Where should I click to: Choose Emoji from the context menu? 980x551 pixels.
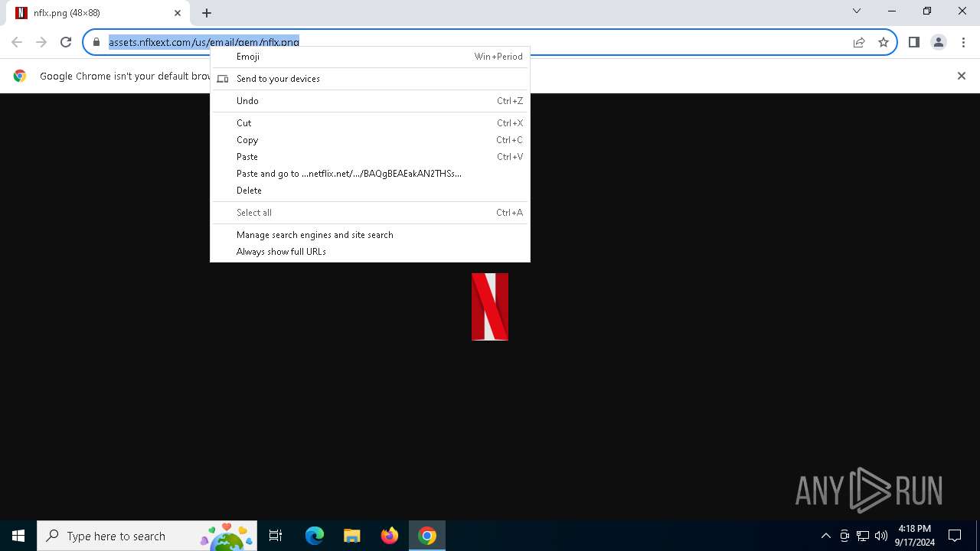[x=370, y=57]
